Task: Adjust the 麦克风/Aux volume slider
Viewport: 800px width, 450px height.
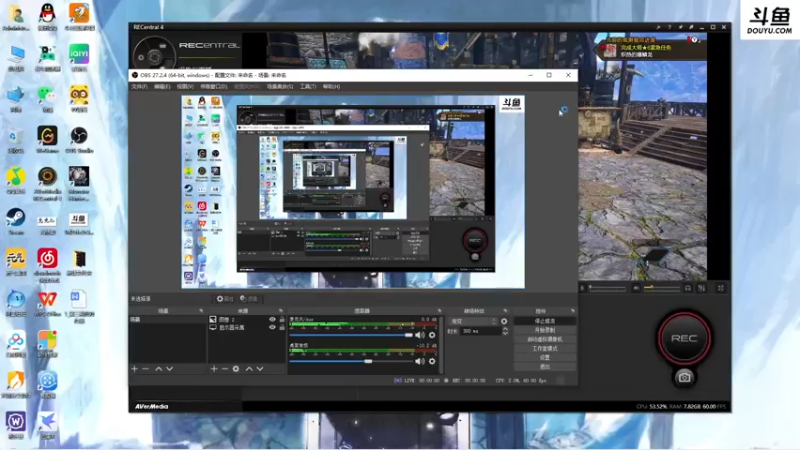Action: click(x=351, y=335)
